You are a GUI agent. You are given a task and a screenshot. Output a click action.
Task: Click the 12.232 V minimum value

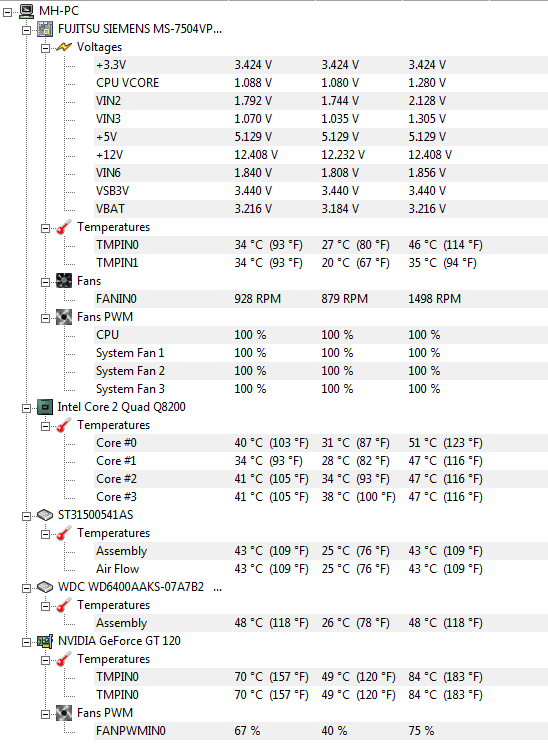(x=343, y=155)
